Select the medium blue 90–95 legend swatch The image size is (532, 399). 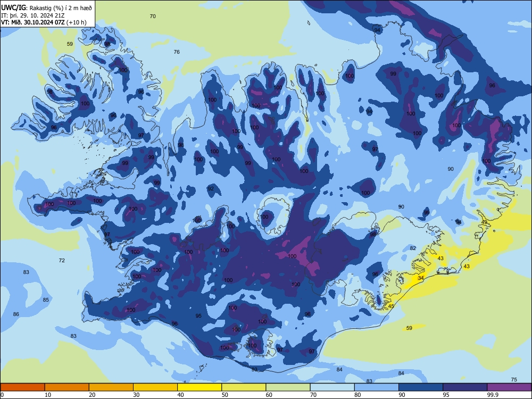421,387
